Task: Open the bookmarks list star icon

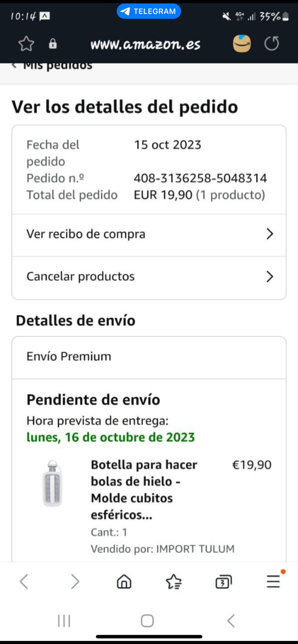Action: click(174, 581)
